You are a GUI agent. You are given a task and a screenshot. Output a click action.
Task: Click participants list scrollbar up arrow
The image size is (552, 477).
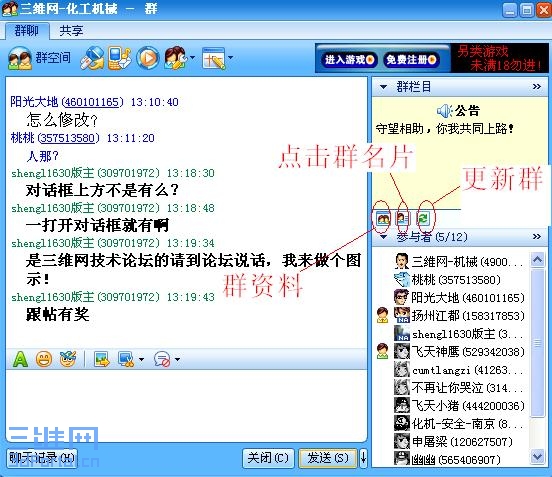[x=538, y=260]
